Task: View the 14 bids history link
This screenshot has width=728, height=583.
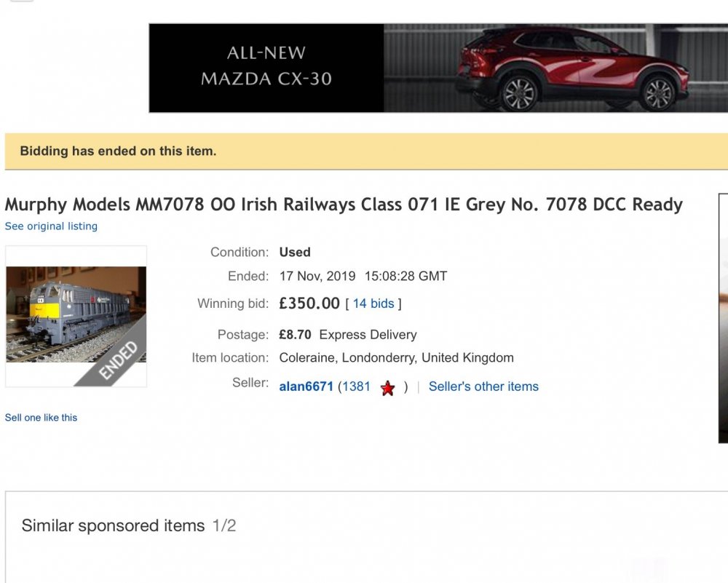Action: point(373,304)
